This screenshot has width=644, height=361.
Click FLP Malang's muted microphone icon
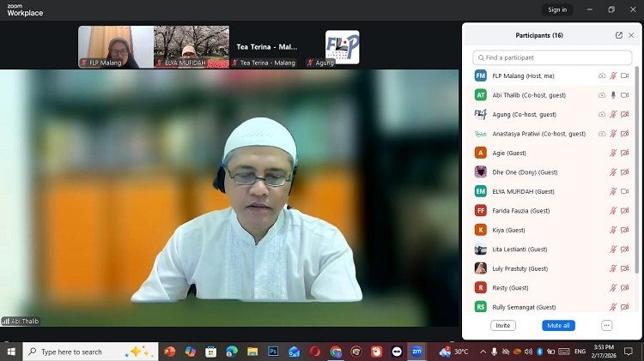613,75
